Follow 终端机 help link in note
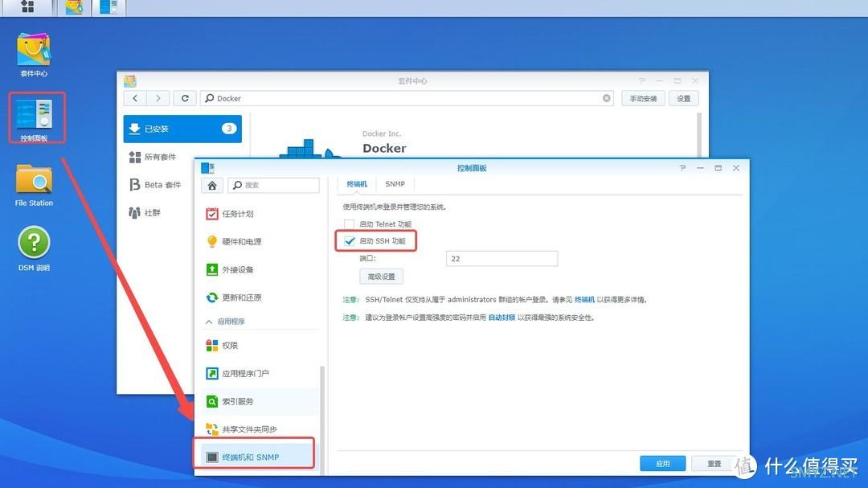Image resolution: width=868 pixels, height=488 pixels. click(x=584, y=300)
